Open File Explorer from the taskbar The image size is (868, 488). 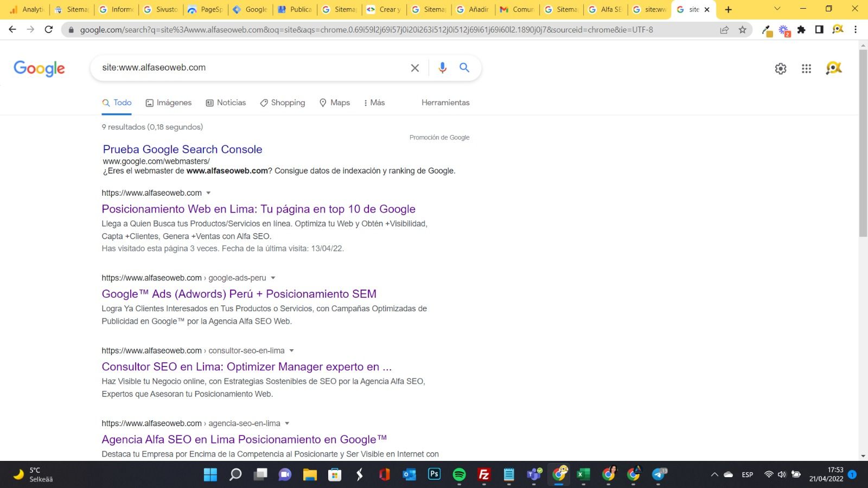(x=310, y=475)
